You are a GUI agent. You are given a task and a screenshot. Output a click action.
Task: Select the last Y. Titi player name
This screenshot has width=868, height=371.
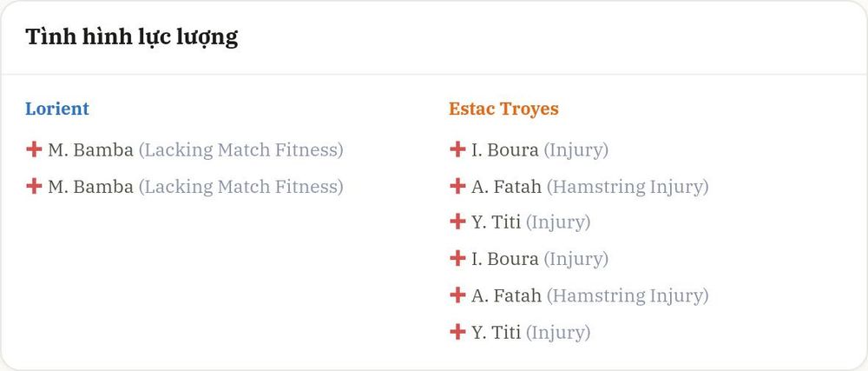pos(496,332)
